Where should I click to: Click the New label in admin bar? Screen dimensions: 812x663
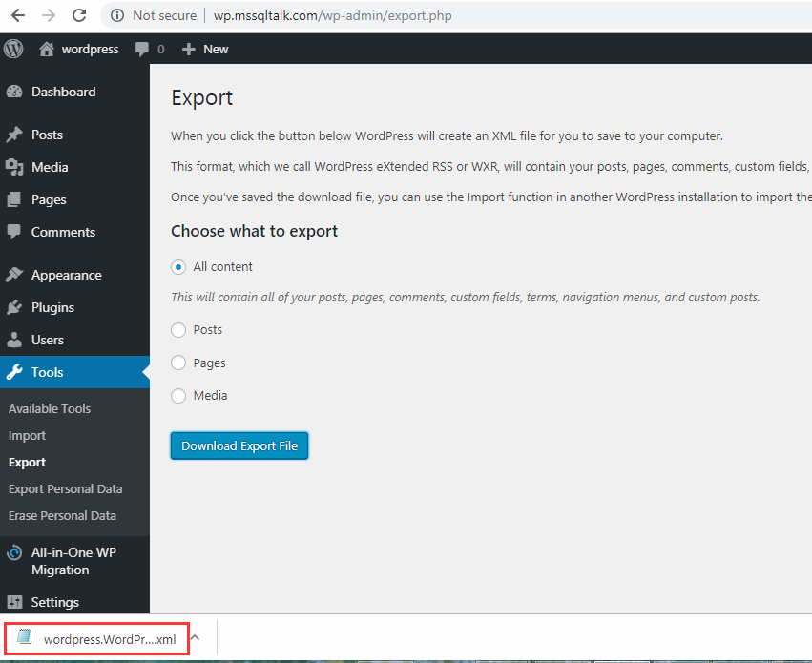point(216,50)
